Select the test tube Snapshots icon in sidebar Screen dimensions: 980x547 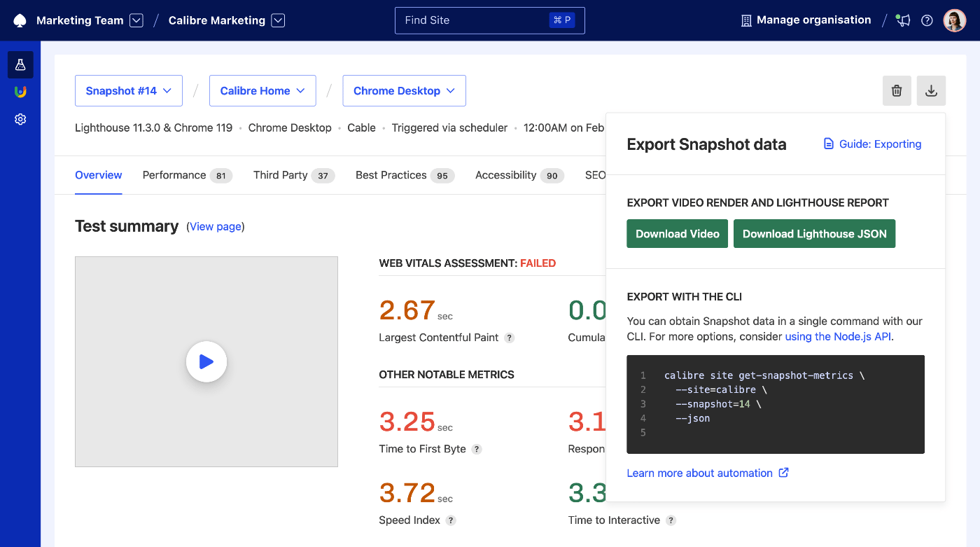(20, 64)
